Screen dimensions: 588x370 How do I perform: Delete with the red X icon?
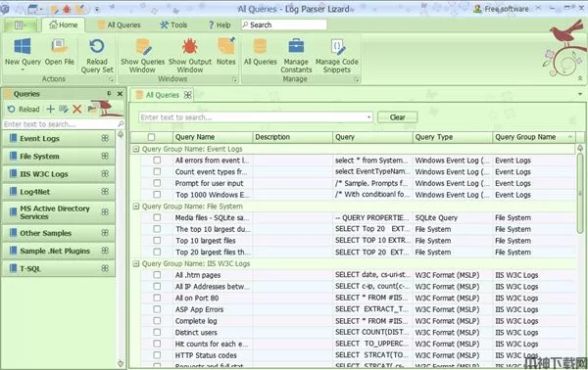[x=77, y=109]
